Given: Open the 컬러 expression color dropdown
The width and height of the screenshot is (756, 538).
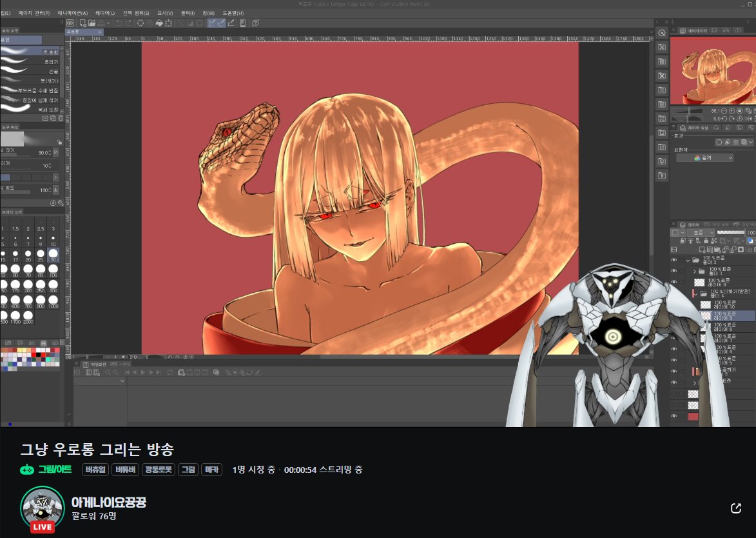Looking at the screenshot, I should [705, 158].
